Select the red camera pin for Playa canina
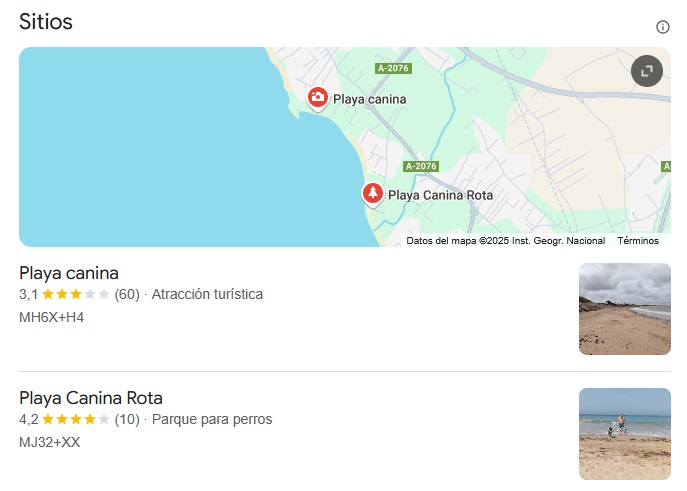687x491 pixels. (x=317, y=97)
